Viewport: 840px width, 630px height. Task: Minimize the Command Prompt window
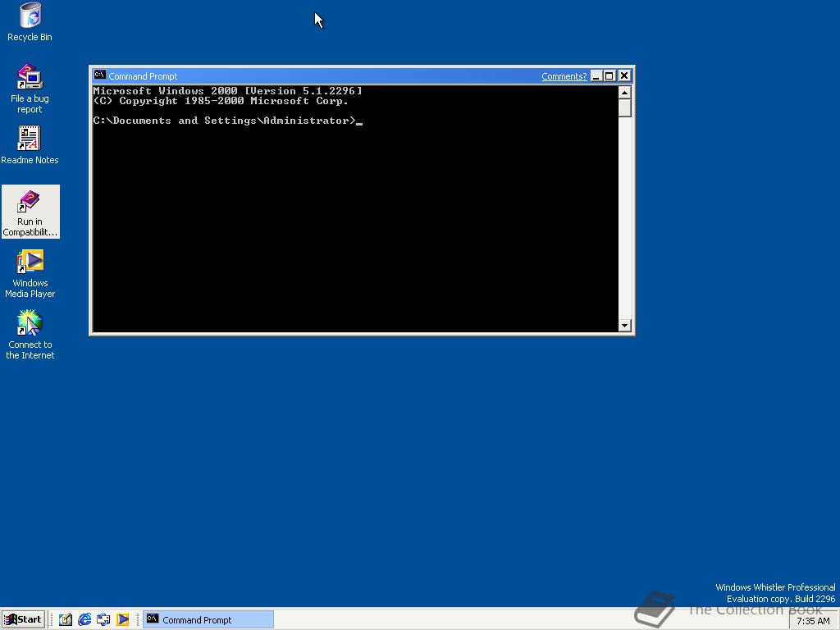coord(596,76)
